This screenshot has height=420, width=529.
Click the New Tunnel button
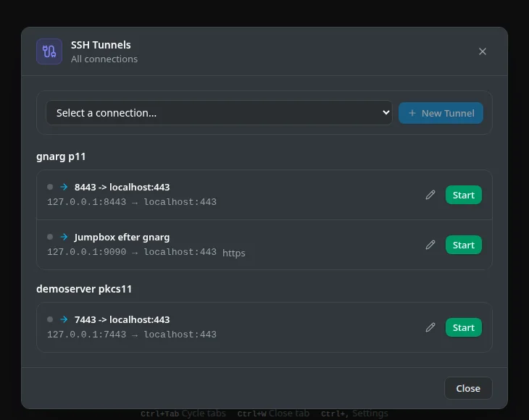(441, 113)
